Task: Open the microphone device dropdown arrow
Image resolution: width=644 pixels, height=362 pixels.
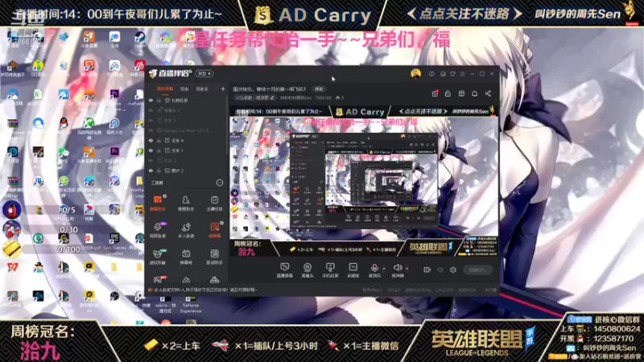Action: point(384,269)
